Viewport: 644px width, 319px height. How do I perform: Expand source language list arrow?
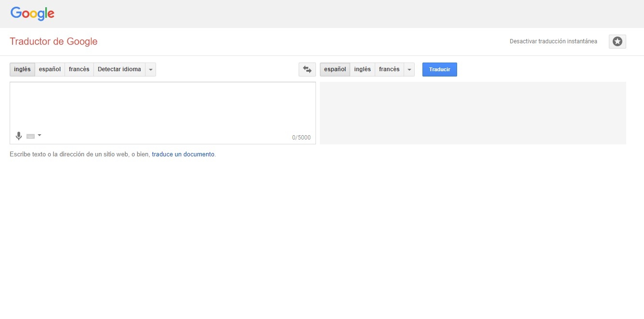coord(150,70)
